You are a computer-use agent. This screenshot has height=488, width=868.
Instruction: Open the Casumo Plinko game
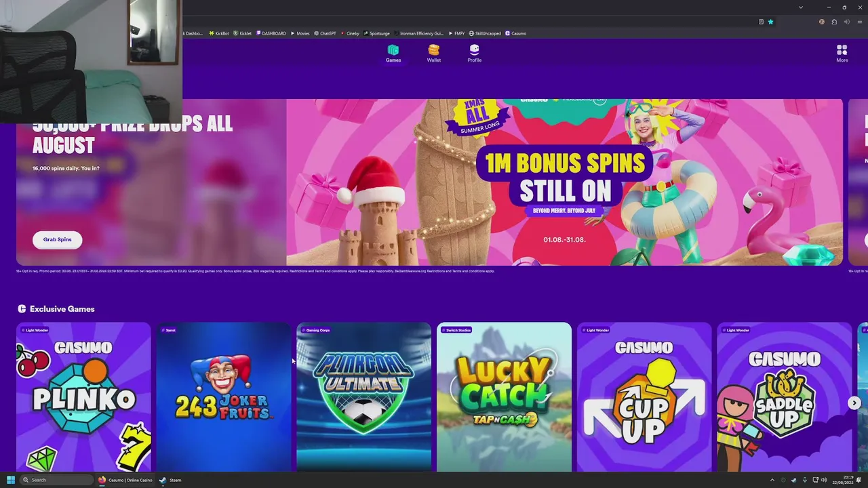84,397
